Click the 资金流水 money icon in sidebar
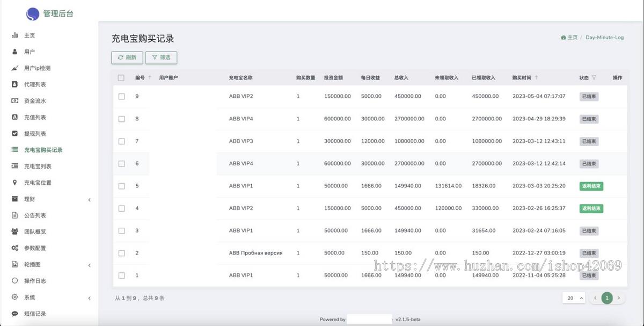The width and height of the screenshot is (644, 326). click(x=15, y=101)
